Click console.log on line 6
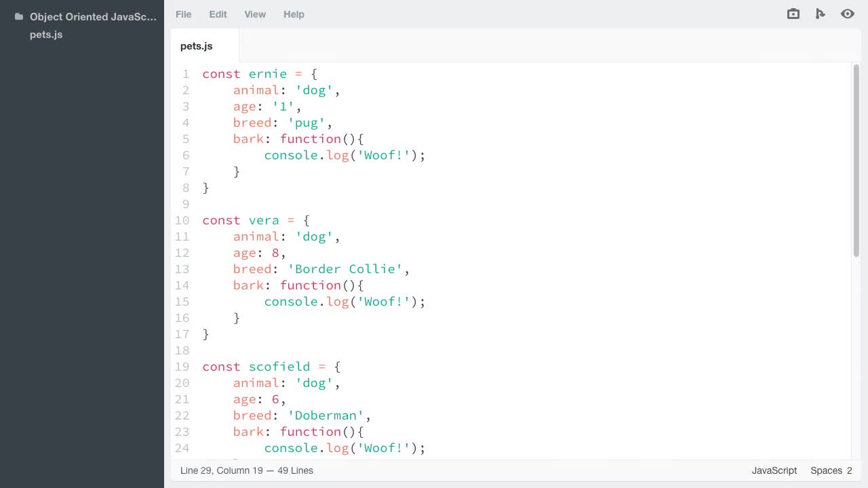 point(304,155)
